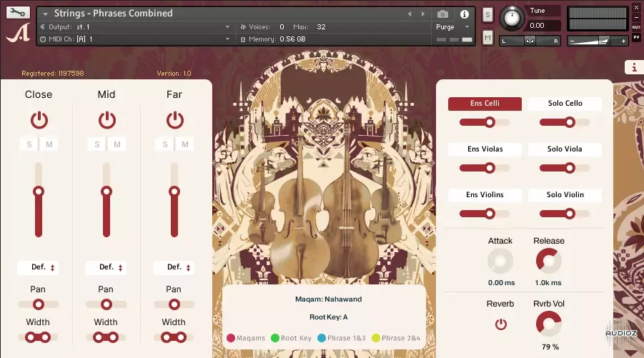Toggle Close mic power button
This screenshot has height=358, width=644.
pyautogui.click(x=39, y=119)
